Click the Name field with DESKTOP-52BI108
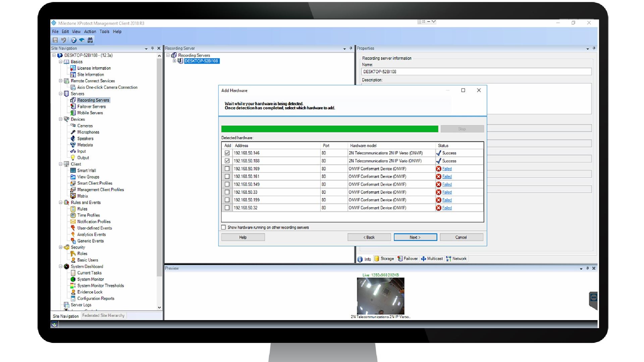 tap(476, 71)
